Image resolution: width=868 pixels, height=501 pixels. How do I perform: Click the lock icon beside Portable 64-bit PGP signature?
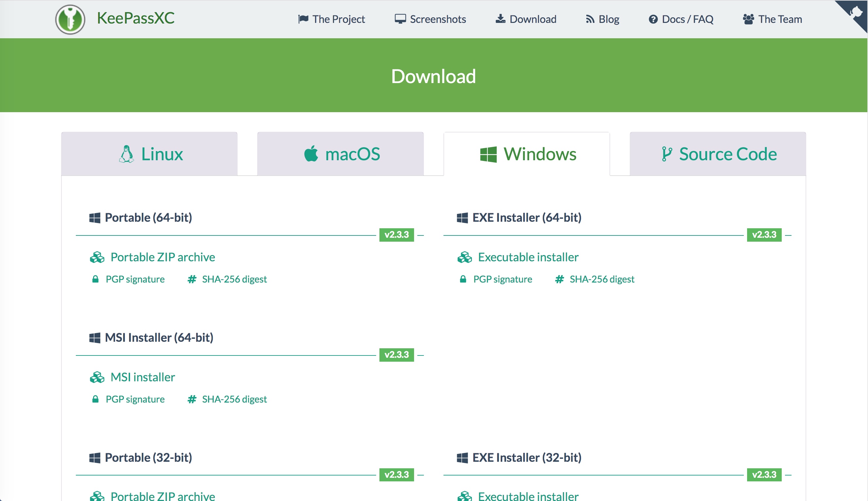[x=95, y=279]
